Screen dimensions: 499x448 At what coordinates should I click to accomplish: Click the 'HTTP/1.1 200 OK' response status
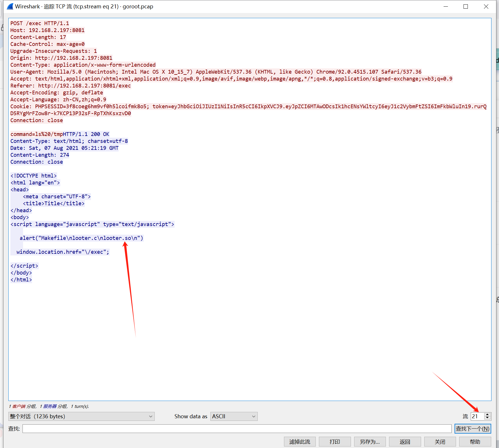[86, 134]
